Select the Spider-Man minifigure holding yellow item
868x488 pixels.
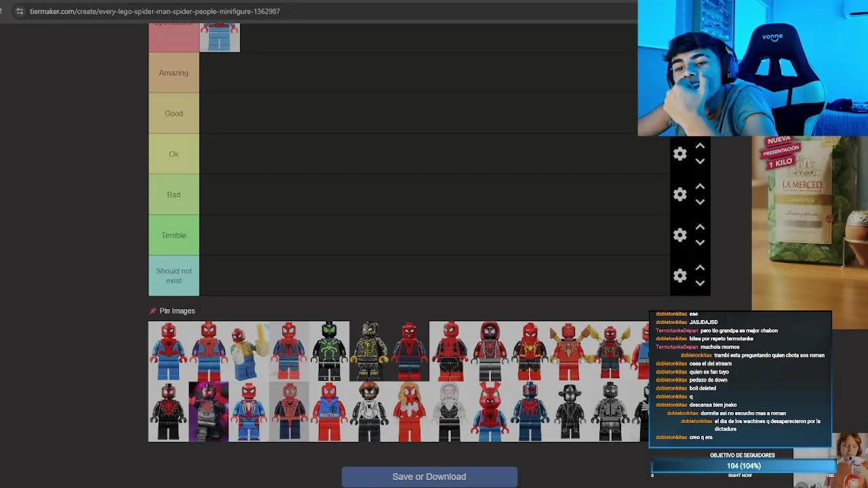[x=249, y=351]
